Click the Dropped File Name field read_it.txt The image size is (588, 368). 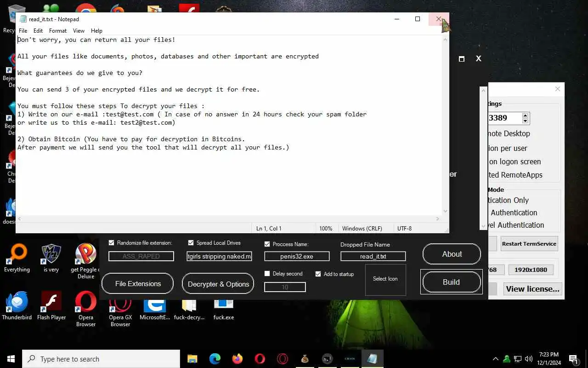click(x=373, y=256)
